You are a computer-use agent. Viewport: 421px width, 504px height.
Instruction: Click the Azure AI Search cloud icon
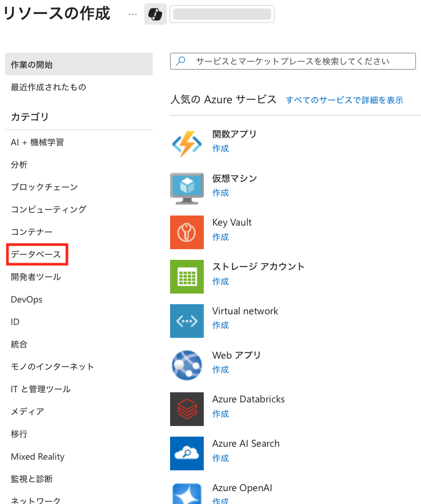coord(187,453)
